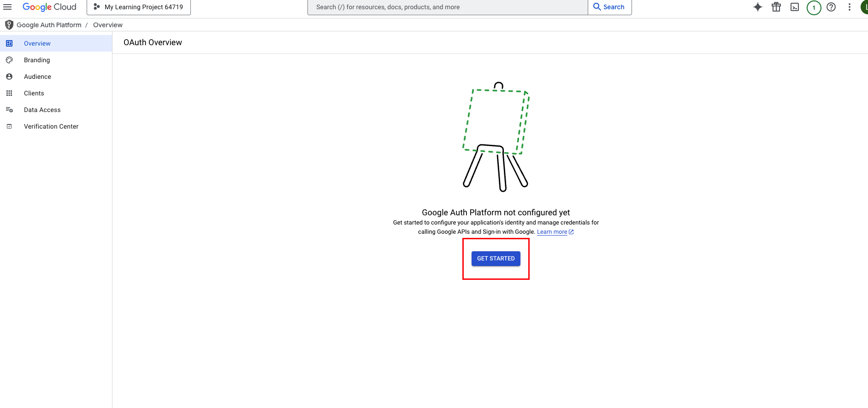868x408 pixels.
Task: Open the Gemini AI sparkle icon
Action: pos(758,7)
